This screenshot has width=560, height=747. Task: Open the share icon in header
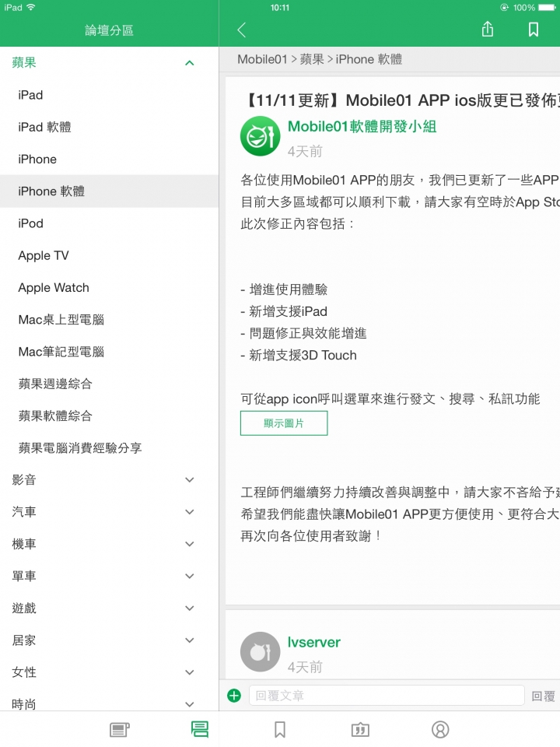tap(487, 29)
